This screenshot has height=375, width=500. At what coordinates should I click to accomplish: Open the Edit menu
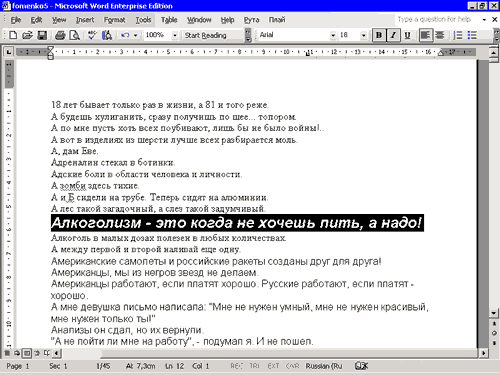(x=36, y=20)
